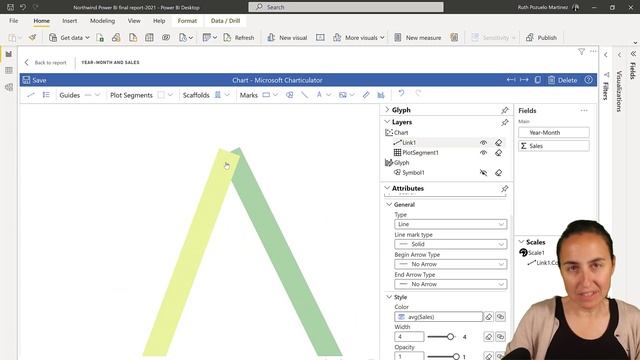Adjust the Width slider handle
640x360 pixels.
[x=450, y=337]
